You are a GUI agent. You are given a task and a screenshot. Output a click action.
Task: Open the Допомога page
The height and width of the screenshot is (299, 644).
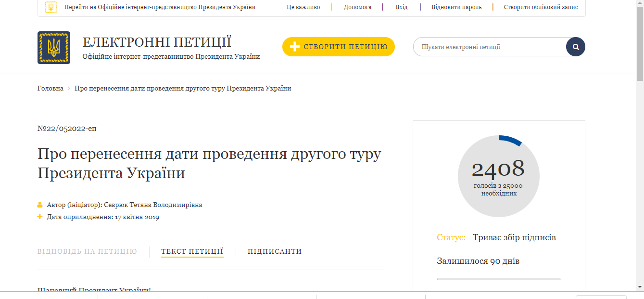click(x=357, y=7)
